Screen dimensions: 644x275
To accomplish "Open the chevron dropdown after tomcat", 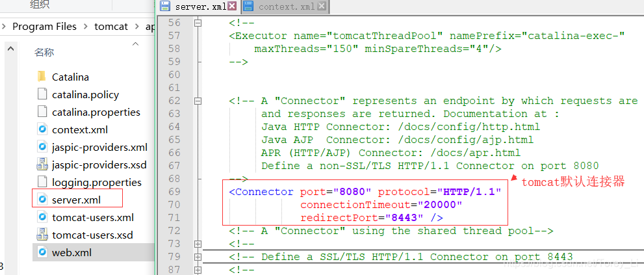I will tap(136, 27).
